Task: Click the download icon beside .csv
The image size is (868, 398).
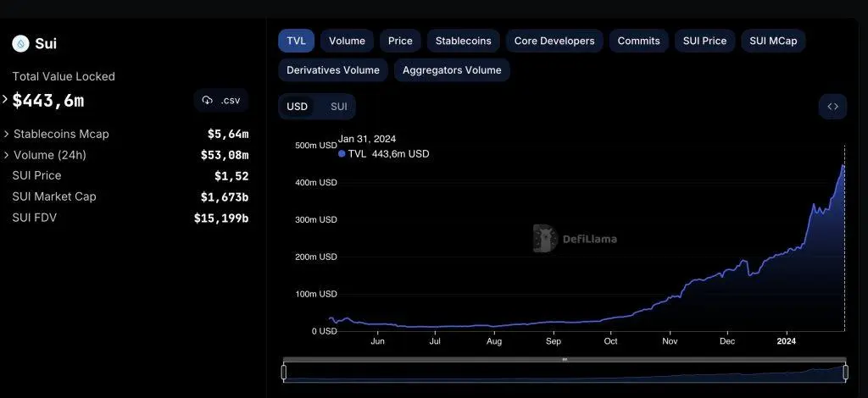Action: coord(208,101)
